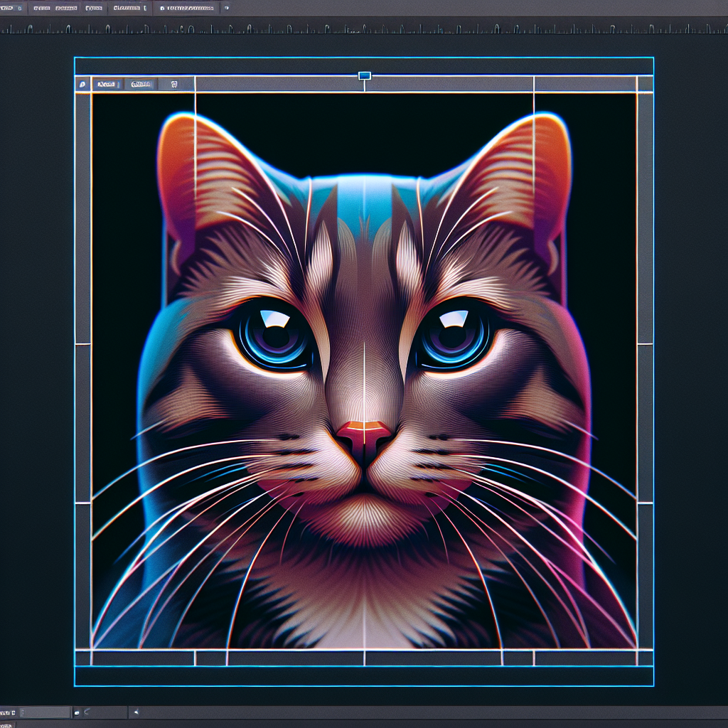
Task: Click the top-right corner square of the crop frame
Action: tap(645, 84)
